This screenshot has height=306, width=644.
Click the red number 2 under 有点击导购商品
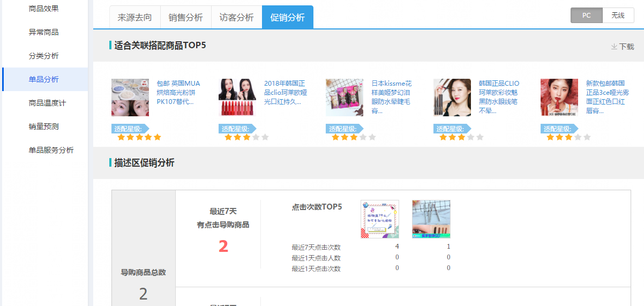coord(223,246)
